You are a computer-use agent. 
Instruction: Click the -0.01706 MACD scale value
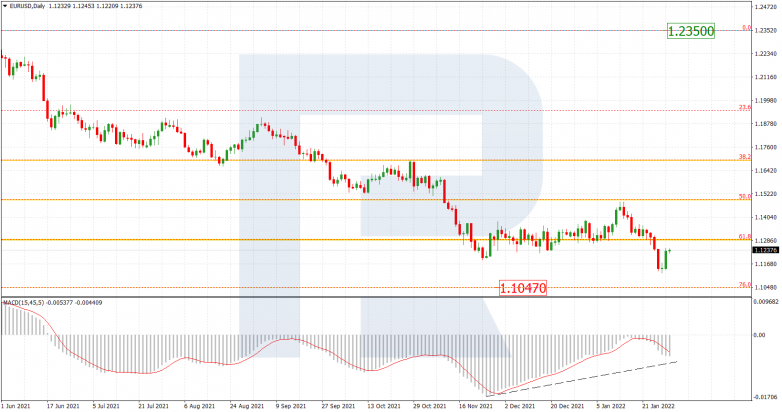pos(766,398)
